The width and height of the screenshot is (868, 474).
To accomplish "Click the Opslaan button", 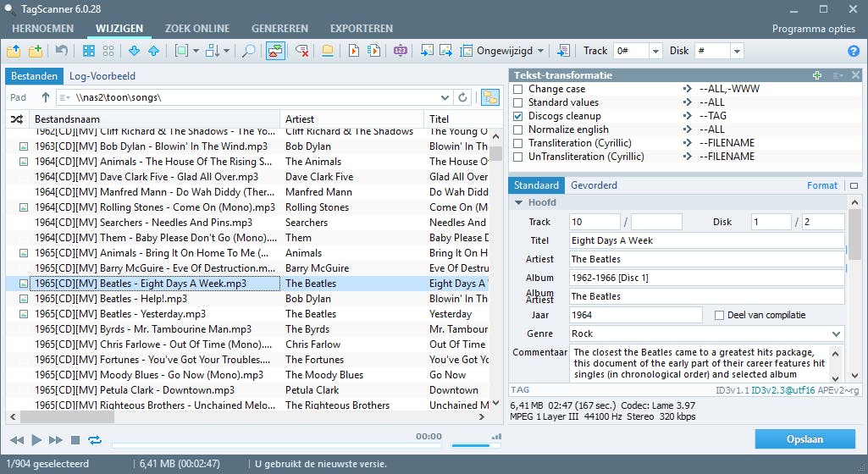I will coord(804,439).
